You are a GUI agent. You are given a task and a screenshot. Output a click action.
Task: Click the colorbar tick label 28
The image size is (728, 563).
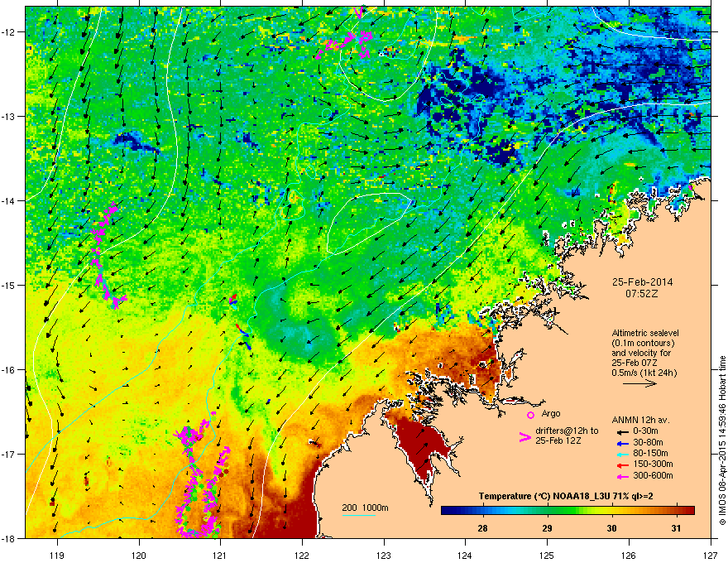[x=483, y=528]
